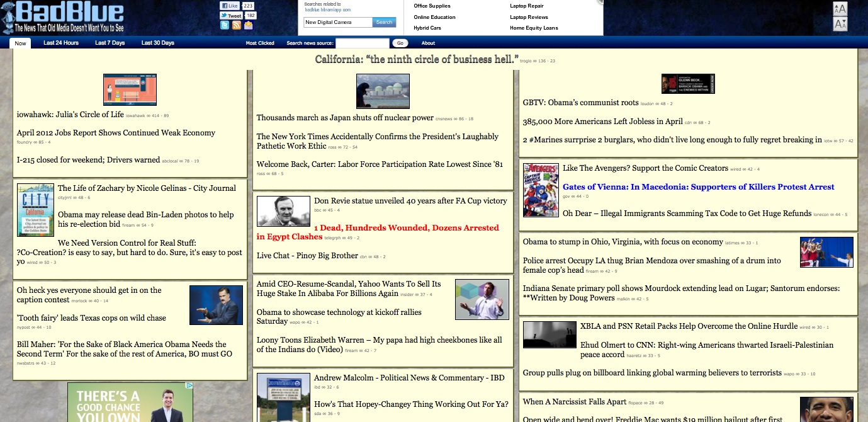868x422 pixels.
Task: Open When A Narcissist Falls Apart
Action: 575,402
